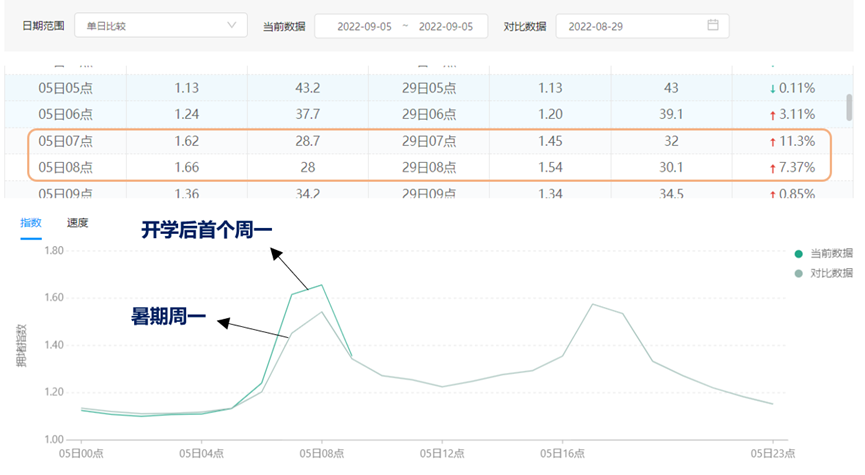Open the 当前数据 start date picker
The height and width of the screenshot is (475, 865).
(x=358, y=26)
